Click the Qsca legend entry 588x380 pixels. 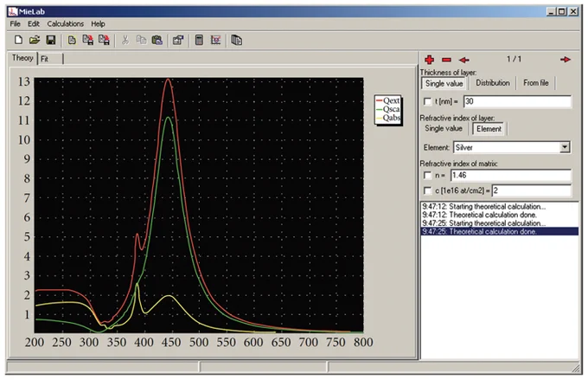click(x=388, y=109)
